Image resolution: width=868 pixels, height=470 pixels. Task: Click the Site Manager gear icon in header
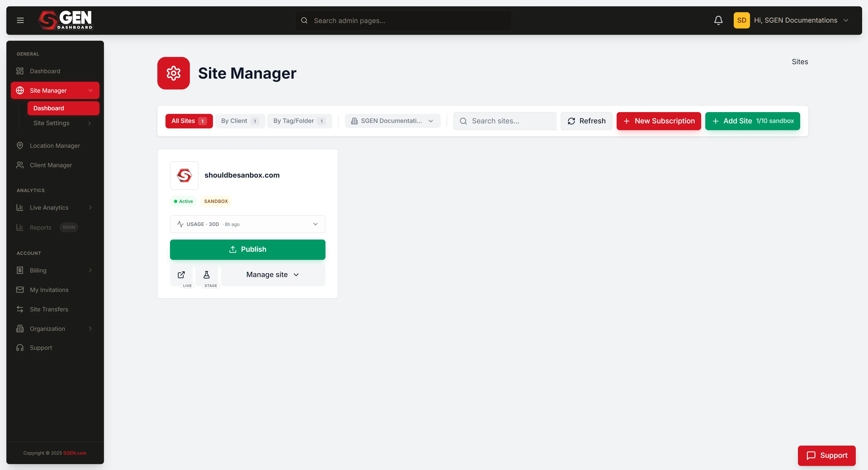174,73
